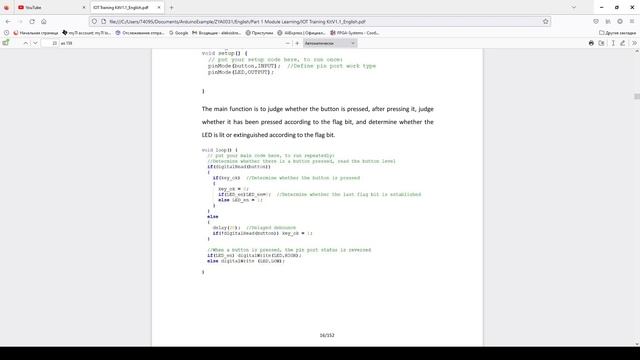Open the Google bookmark
Image resolution: width=640 pixels, height=360 pixels.
pos(178,33)
